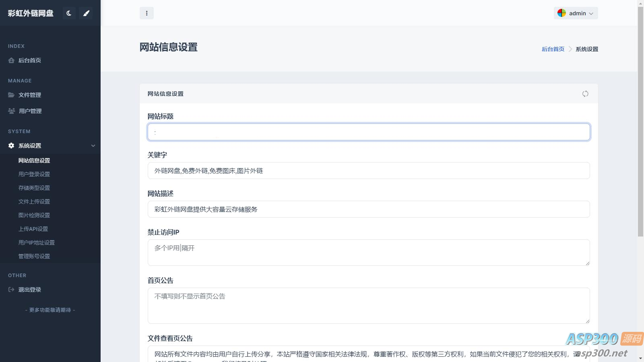Image resolution: width=644 pixels, height=362 pixels.
Task: Open 用户登录设置 in the sidebar
Action: 34,174
